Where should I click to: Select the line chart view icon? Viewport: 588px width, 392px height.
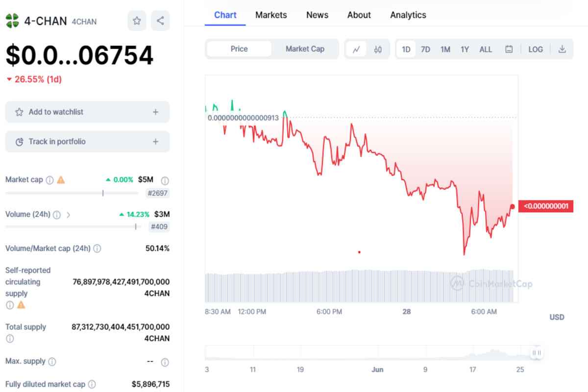pyautogui.click(x=356, y=49)
